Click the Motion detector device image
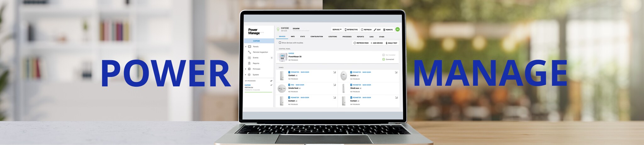Viewport: 644px width, 145px height. click(344, 76)
